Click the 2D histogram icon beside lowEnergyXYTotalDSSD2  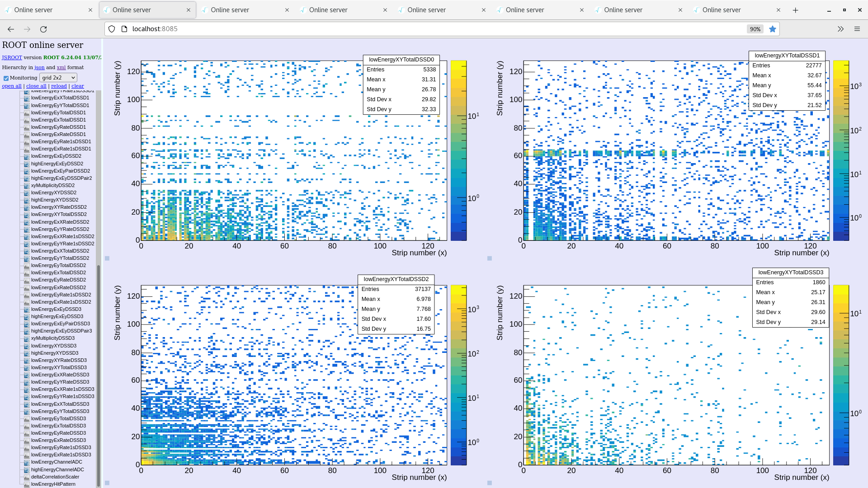(27, 214)
